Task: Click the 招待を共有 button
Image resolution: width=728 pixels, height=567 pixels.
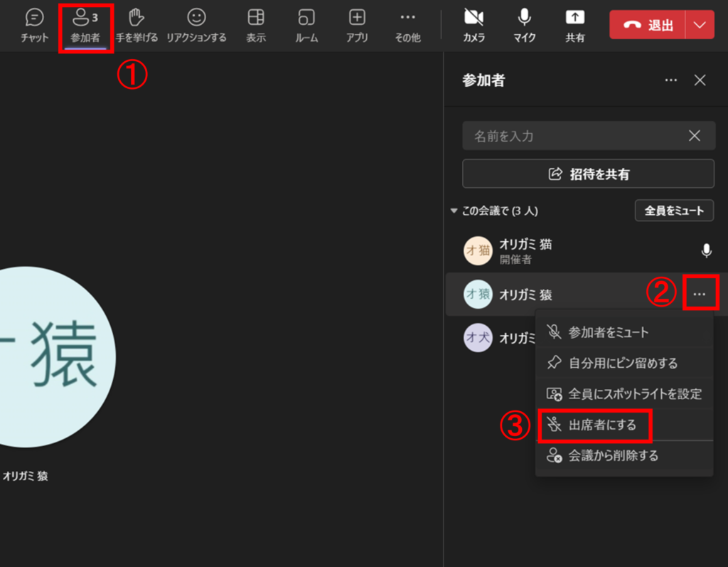Action: click(x=588, y=174)
